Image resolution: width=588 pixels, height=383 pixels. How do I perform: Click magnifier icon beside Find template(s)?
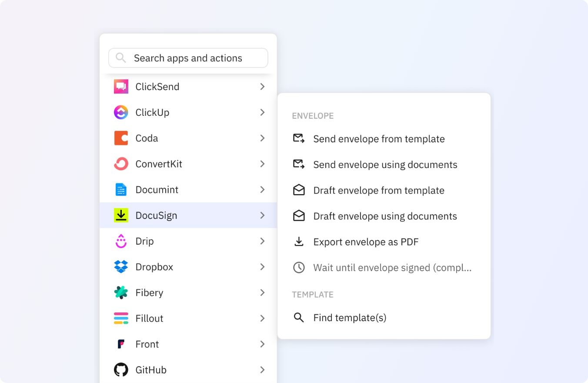299,318
